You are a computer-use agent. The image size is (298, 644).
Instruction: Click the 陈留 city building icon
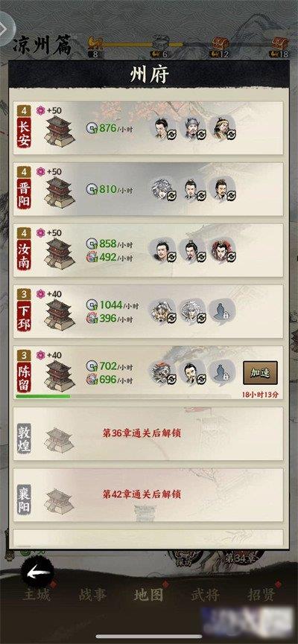pyautogui.click(x=59, y=376)
